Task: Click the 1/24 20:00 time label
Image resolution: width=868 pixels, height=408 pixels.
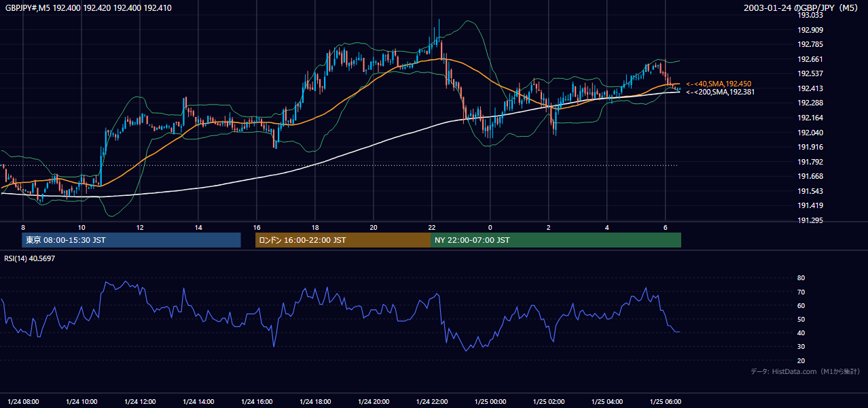Action: coord(374,401)
